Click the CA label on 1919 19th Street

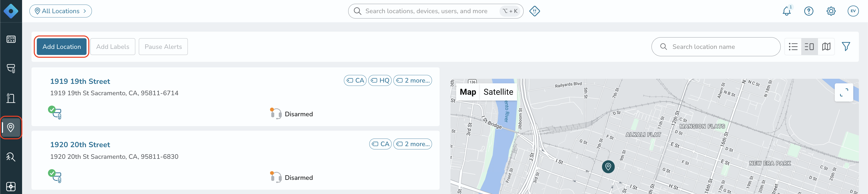(355, 81)
